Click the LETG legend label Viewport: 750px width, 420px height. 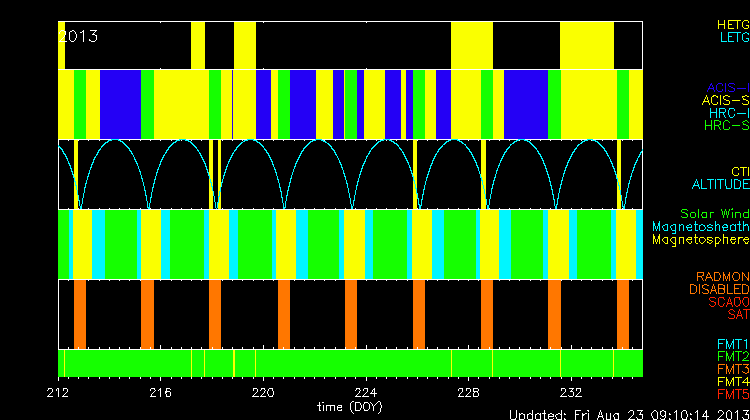coord(733,37)
